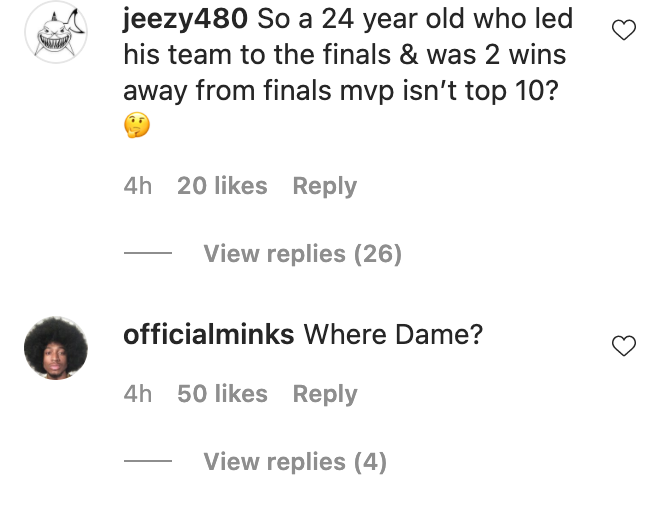Image resolution: width=648 pixels, height=520 pixels.
Task: Expand View replies (4)
Action: coord(295,462)
